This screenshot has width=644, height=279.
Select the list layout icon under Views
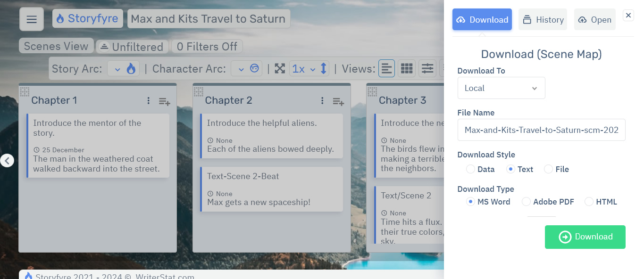pos(386,68)
